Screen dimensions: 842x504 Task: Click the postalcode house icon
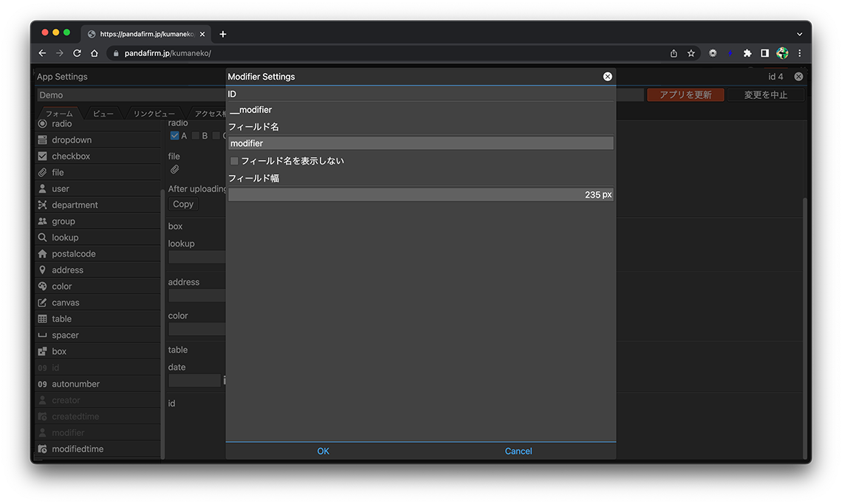pos(43,254)
